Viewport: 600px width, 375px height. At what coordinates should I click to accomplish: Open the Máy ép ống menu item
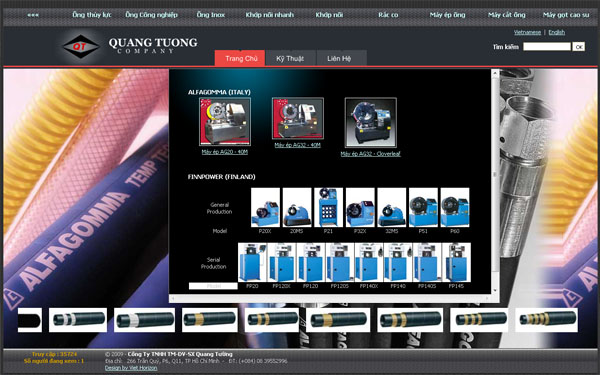pos(447,15)
